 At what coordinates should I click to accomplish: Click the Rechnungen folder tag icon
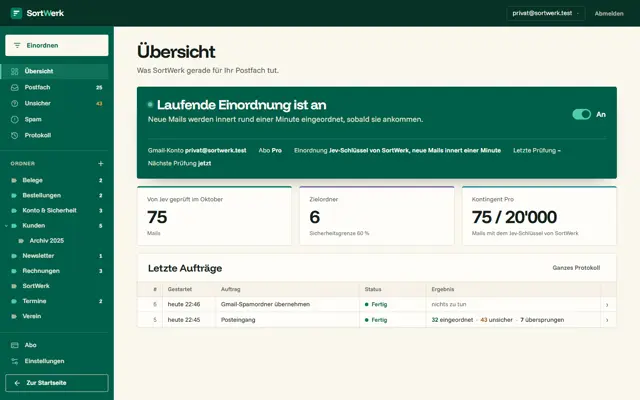click(x=14, y=271)
